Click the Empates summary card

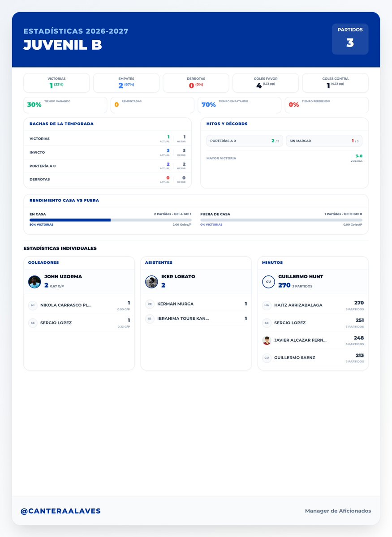(x=126, y=83)
